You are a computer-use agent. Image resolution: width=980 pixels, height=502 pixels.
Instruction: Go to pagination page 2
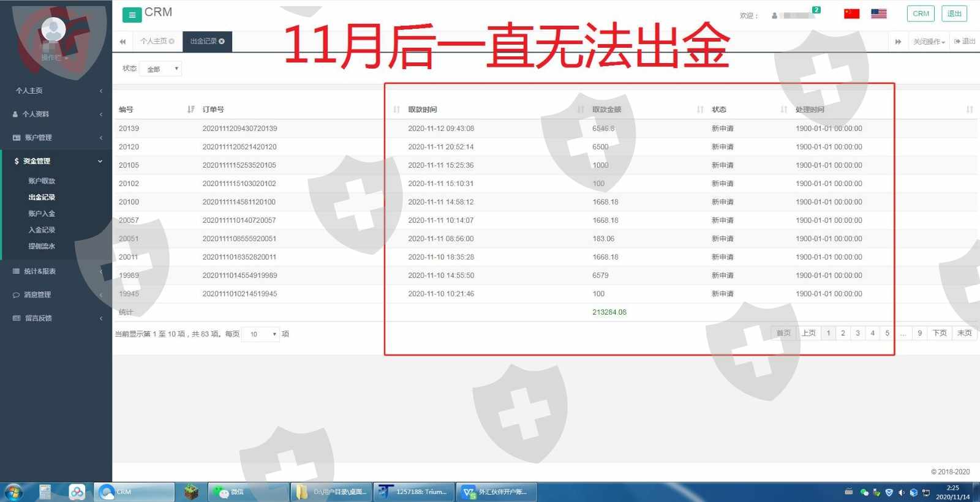pos(843,333)
